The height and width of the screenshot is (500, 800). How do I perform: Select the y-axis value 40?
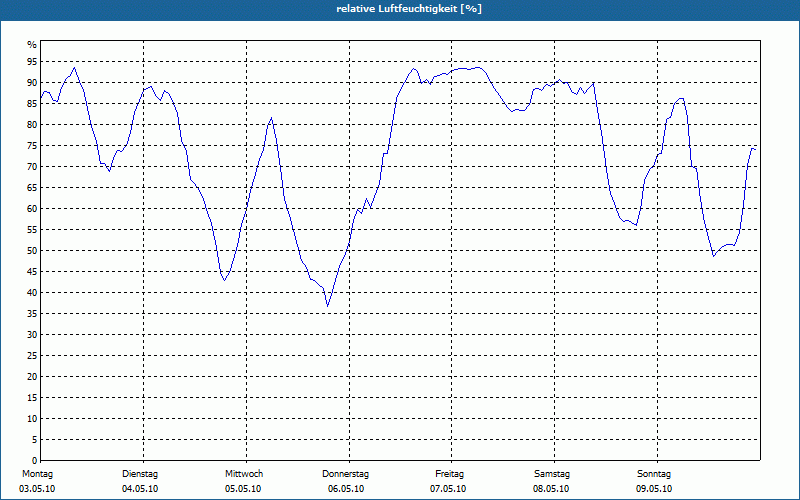pyautogui.click(x=32, y=292)
